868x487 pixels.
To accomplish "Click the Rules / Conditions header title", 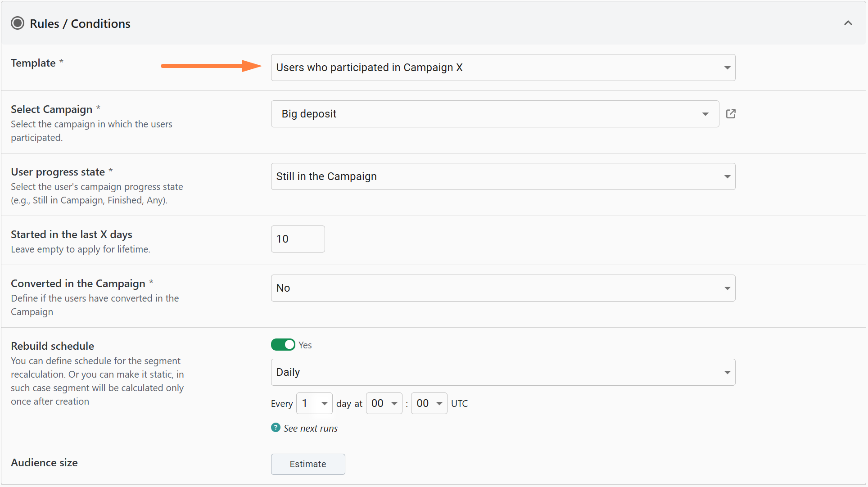I will tap(80, 23).
